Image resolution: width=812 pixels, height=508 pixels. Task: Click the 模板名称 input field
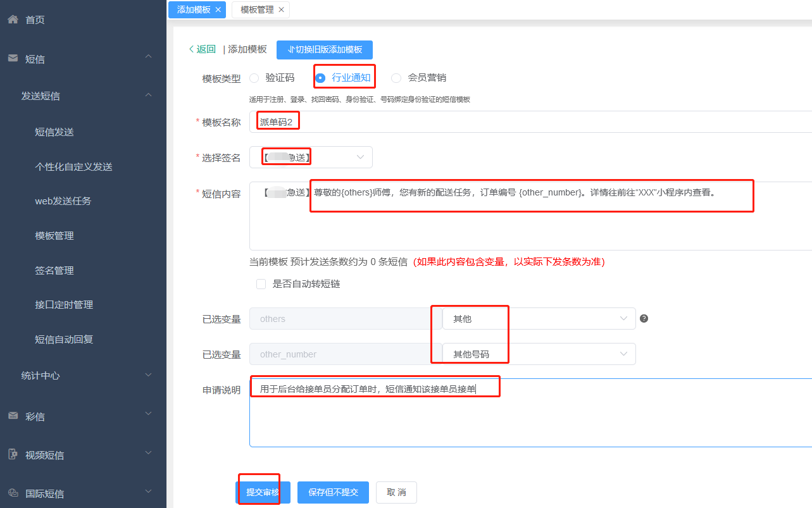pos(530,122)
